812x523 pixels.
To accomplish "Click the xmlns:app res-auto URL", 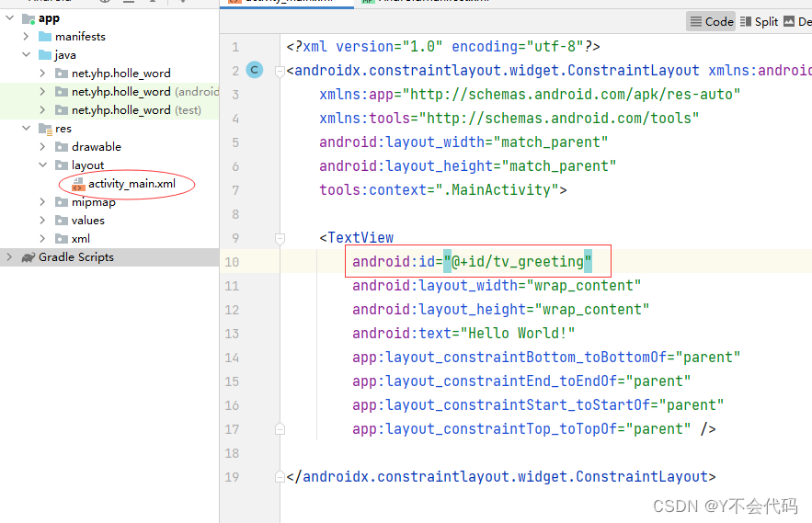I will pos(571,95).
